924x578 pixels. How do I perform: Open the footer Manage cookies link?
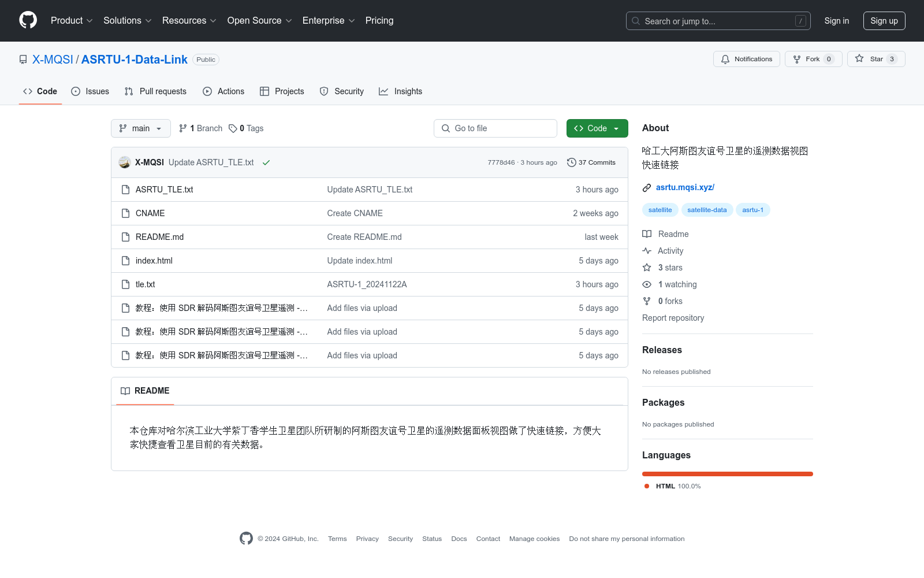534,539
